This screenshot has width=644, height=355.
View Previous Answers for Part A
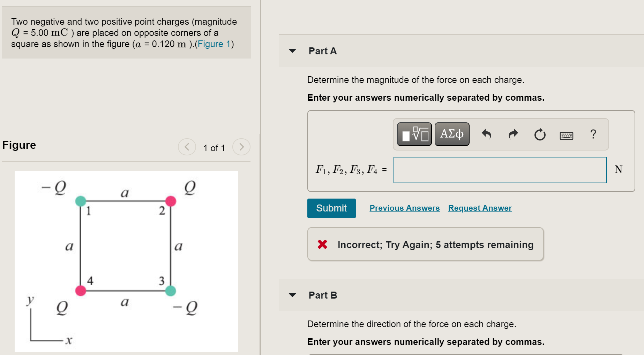coord(404,208)
